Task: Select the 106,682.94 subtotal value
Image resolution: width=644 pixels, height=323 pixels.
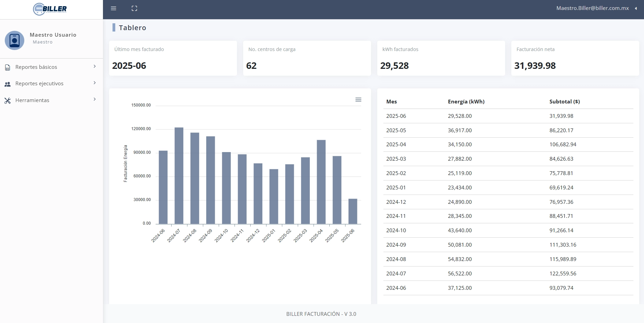Action: 563,145
